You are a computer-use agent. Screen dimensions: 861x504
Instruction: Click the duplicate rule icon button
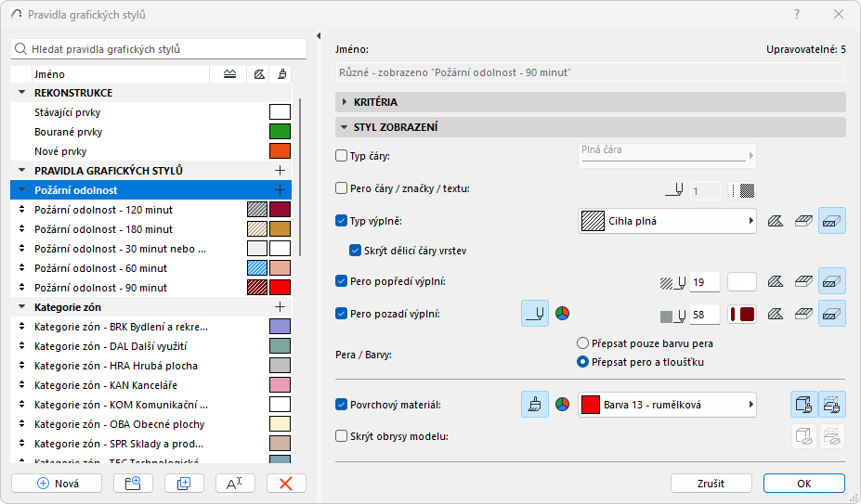click(x=184, y=483)
